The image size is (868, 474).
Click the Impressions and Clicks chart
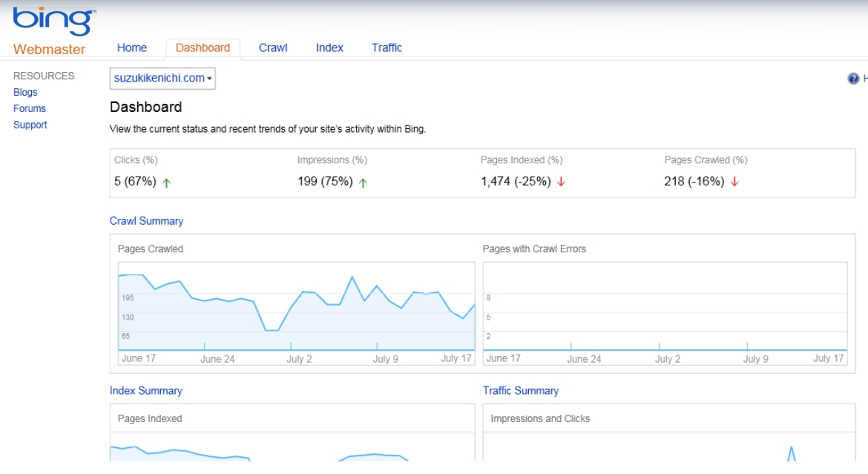click(x=669, y=447)
